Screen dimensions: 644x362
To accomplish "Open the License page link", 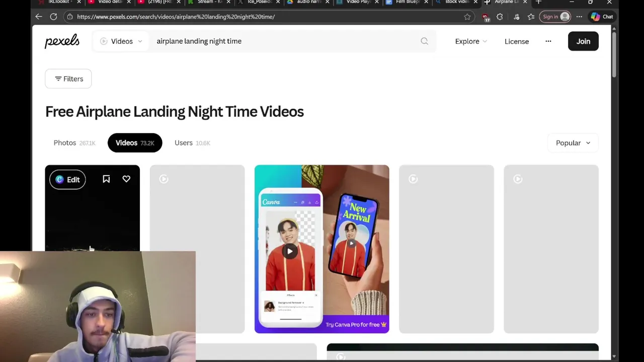I will point(517,41).
